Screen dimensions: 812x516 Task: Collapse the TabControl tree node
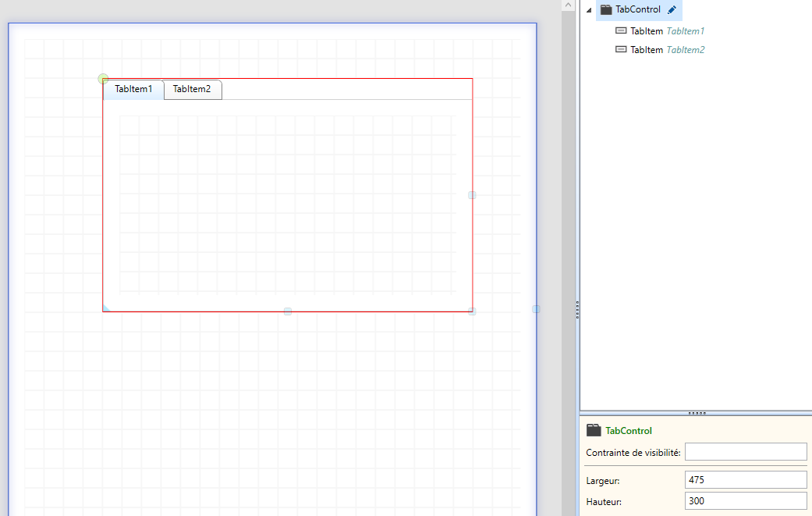(588, 10)
